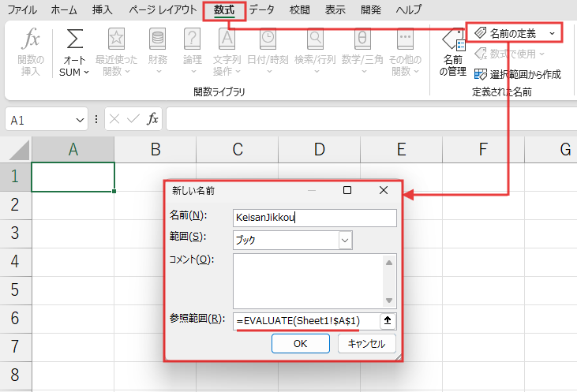Maximize the 新しい名前 dialog

pos(347,190)
